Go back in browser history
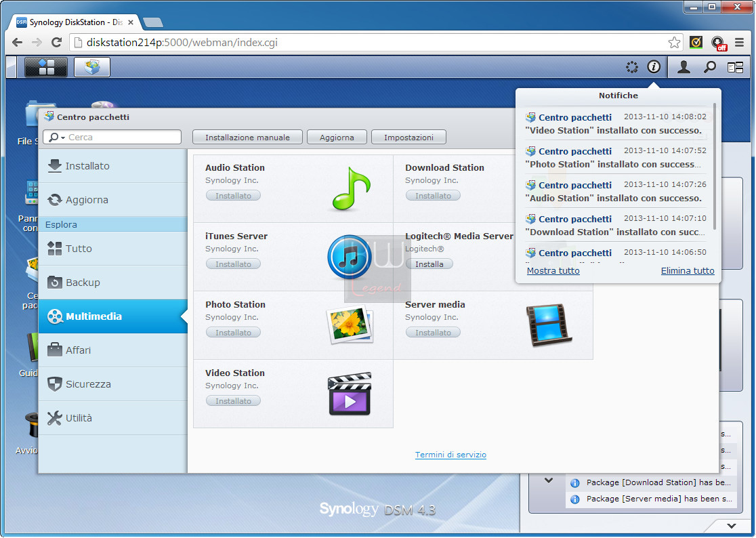The image size is (756, 538). coord(18,43)
